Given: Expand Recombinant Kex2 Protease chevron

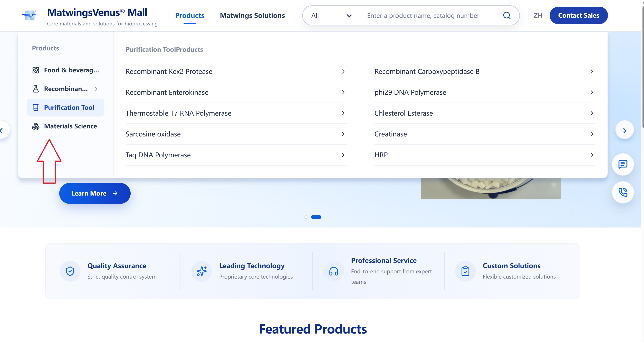Looking at the screenshot, I should pos(343,72).
